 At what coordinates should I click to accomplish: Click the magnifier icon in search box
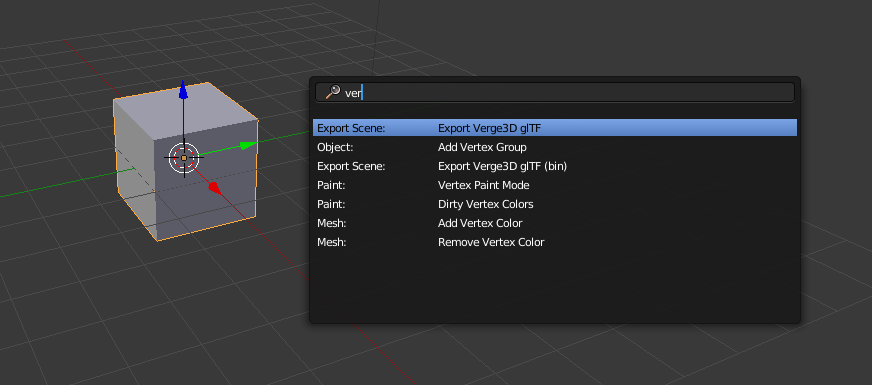333,92
